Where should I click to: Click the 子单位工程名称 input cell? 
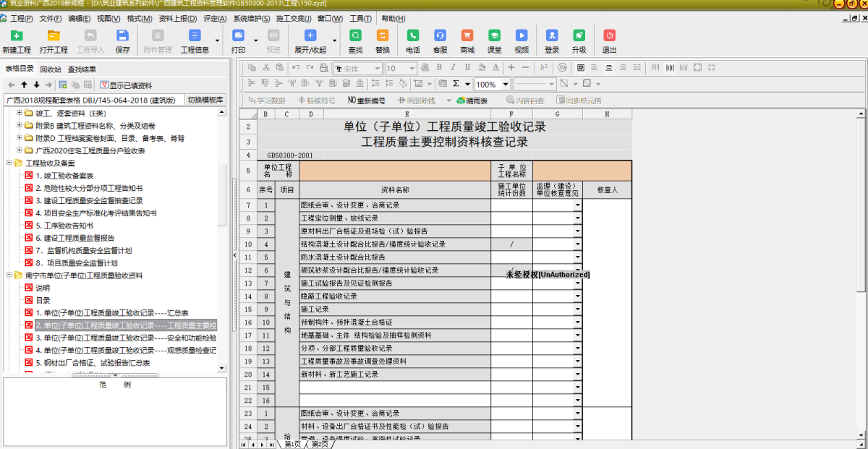(582, 171)
